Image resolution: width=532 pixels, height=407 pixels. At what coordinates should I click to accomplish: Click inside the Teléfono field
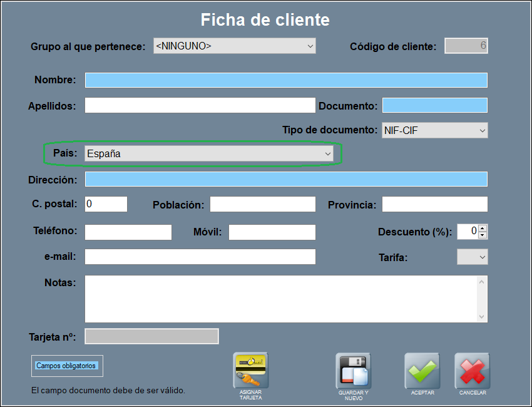coord(128,232)
